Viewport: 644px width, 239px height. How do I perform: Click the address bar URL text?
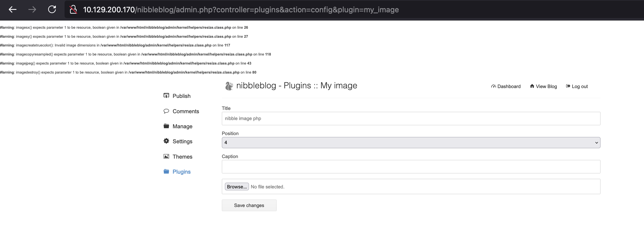241,10
